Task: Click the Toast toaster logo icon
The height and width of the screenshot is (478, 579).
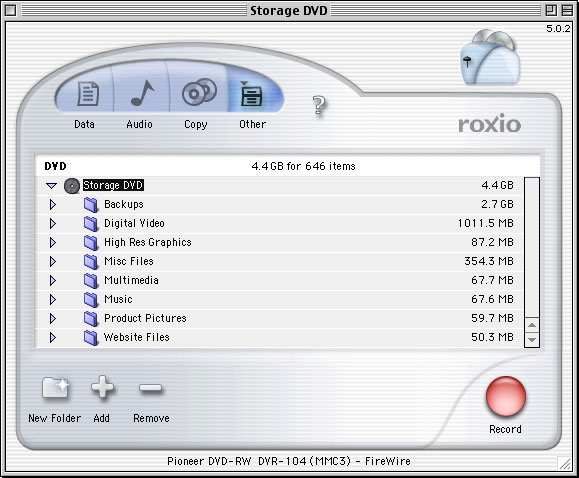Action: coord(490,57)
